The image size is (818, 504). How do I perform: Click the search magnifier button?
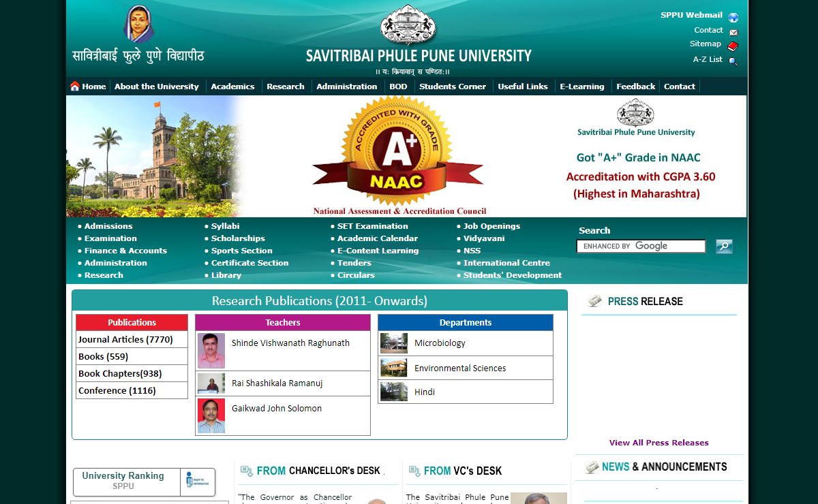click(x=724, y=246)
